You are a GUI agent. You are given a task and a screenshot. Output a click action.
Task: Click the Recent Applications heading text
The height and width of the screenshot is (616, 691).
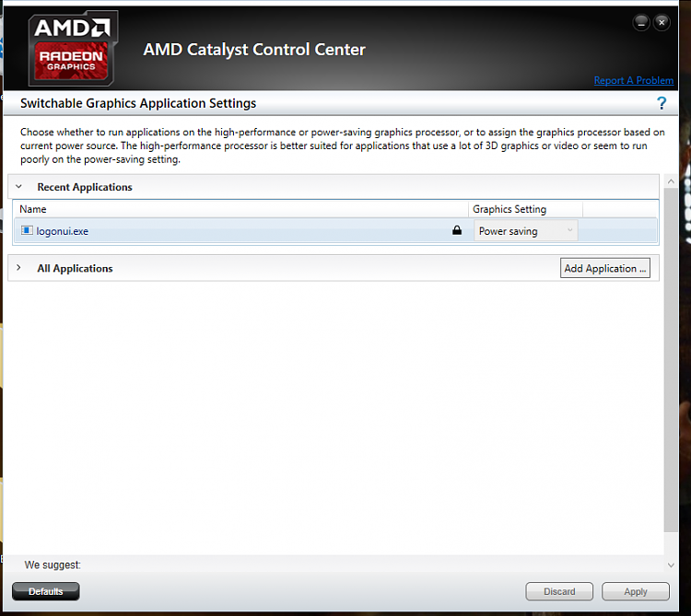(85, 187)
